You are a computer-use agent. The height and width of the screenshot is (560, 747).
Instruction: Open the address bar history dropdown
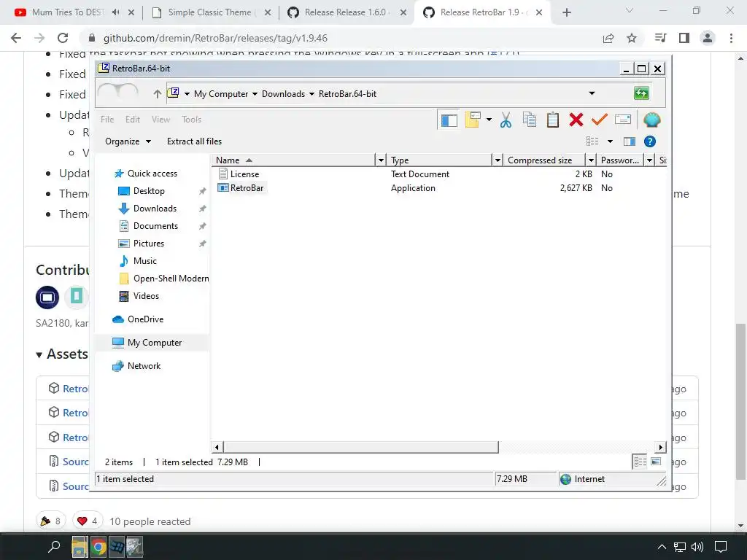pyautogui.click(x=592, y=93)
